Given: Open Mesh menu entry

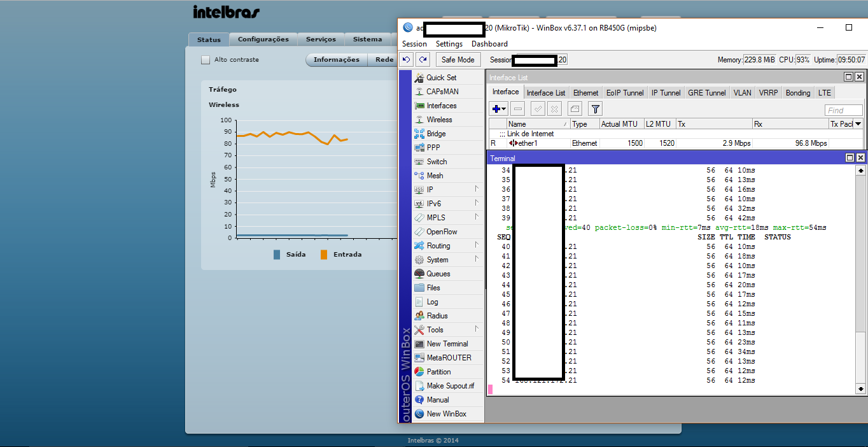Looking at the screenshot, I should coord(435,176).
